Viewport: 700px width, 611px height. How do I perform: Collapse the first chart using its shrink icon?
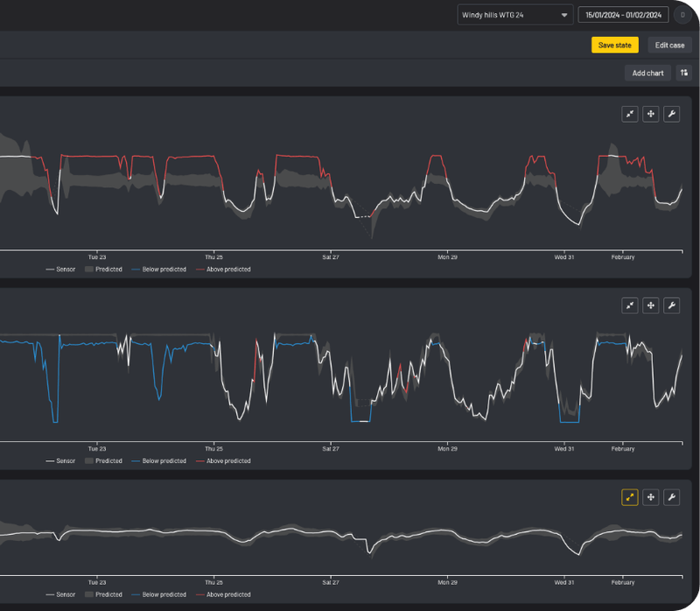(x=630, y=115)
